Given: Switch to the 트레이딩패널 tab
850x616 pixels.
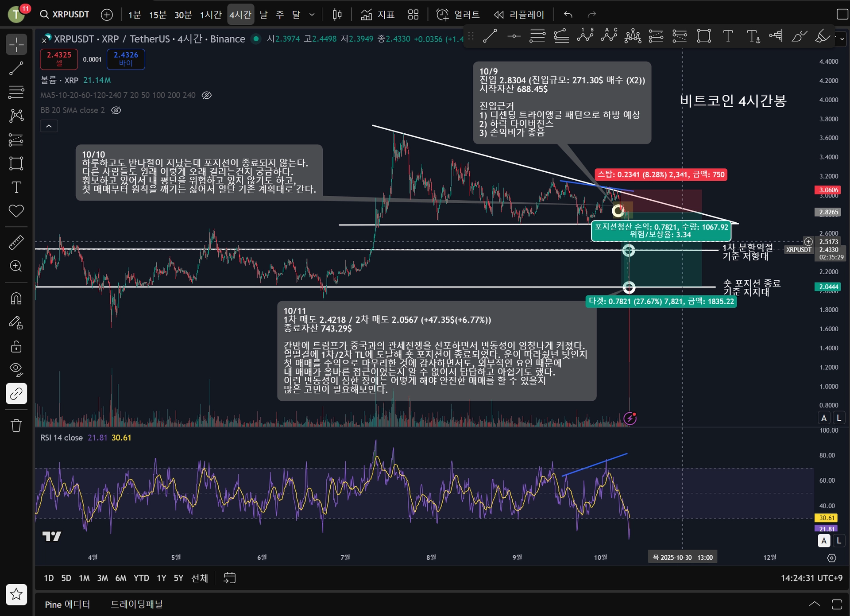Looking at the screenshot, I should (137, 604).
